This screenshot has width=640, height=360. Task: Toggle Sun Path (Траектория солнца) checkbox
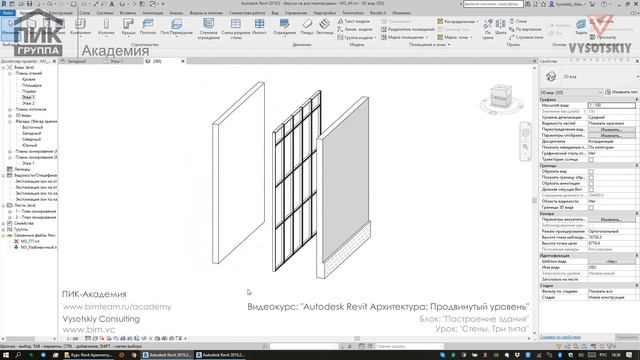pyautogui.click(x=591, y=160)
